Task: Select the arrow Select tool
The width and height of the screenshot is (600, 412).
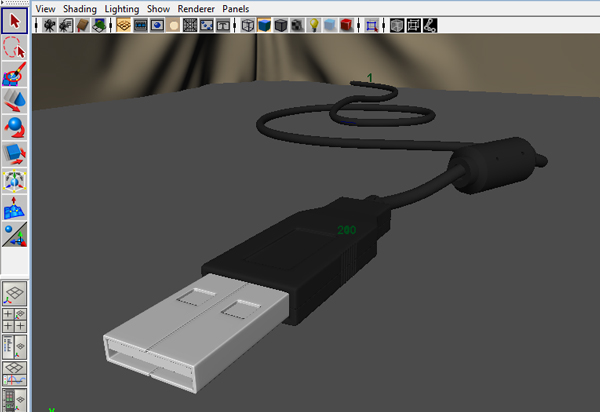Action: [x=15, y=20]
